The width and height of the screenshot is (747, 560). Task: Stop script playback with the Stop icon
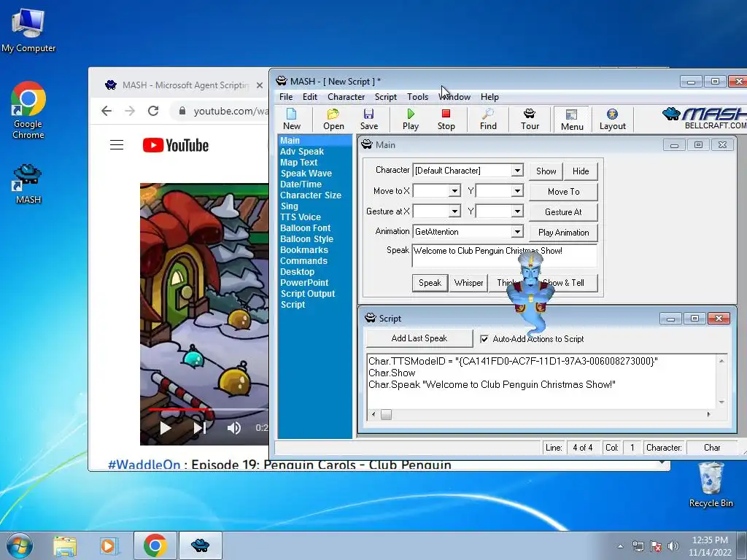tap(446, 119)
